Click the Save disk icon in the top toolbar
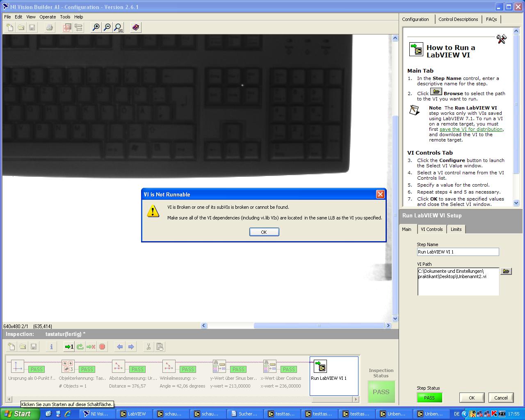 pos(32,27)
